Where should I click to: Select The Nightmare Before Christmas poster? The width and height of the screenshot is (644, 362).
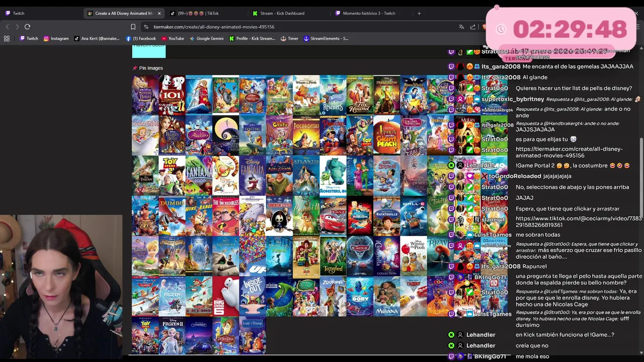[225, 135]
